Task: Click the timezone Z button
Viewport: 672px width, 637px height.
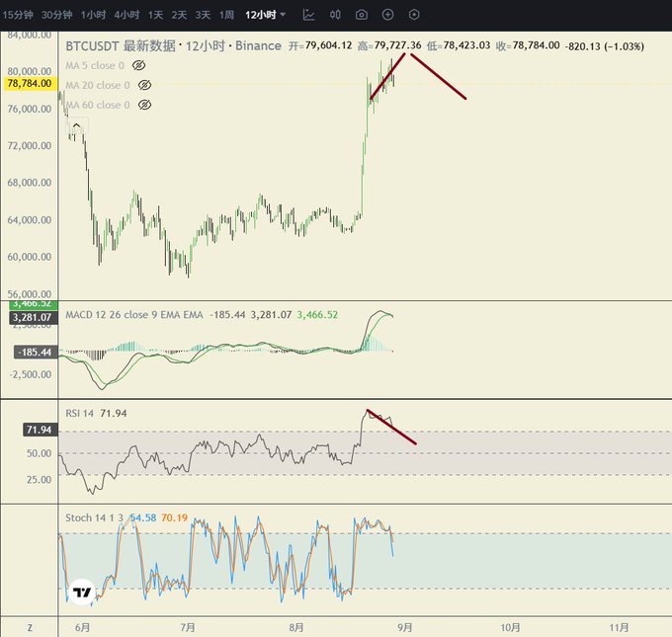Action: point(30,627)
